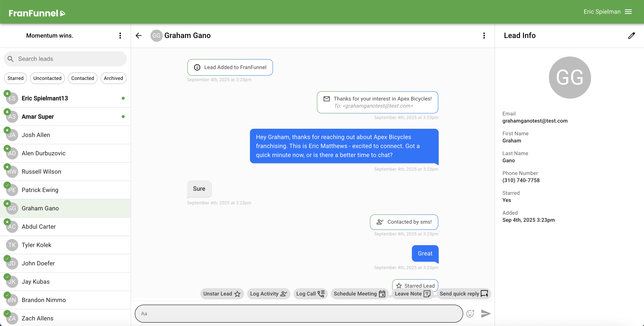The image size is (644, 326).
Task: Click the phone number (310) 740-7758
Action: click(x=521, y=181)
